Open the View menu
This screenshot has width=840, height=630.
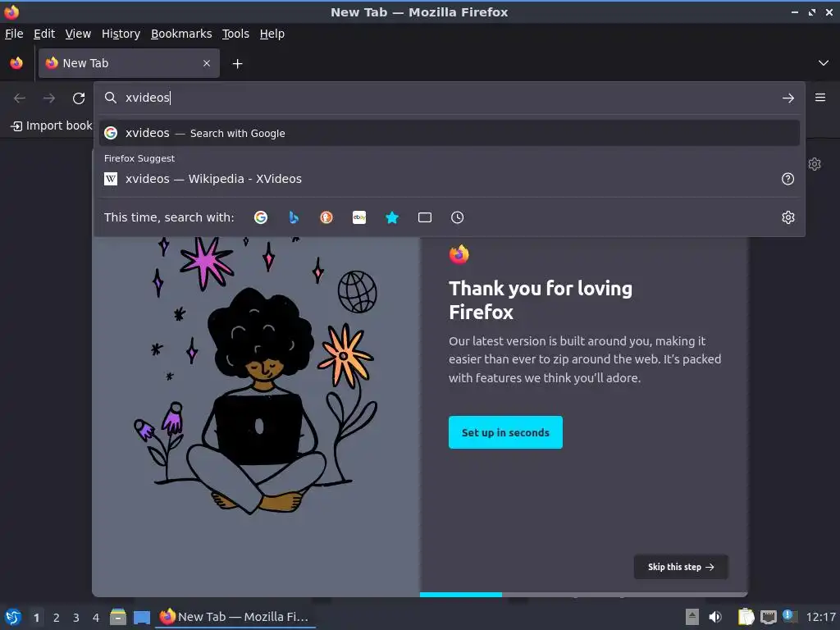[78, 34]
